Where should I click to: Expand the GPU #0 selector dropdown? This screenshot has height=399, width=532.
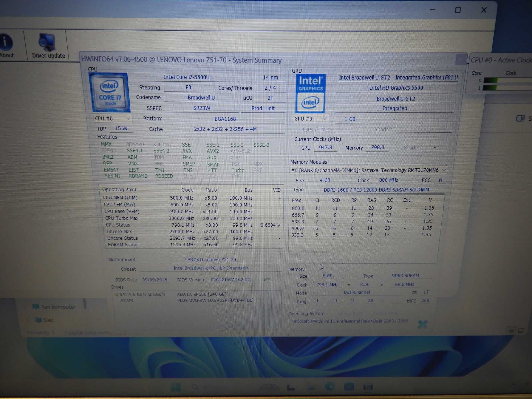coord(310,119)
